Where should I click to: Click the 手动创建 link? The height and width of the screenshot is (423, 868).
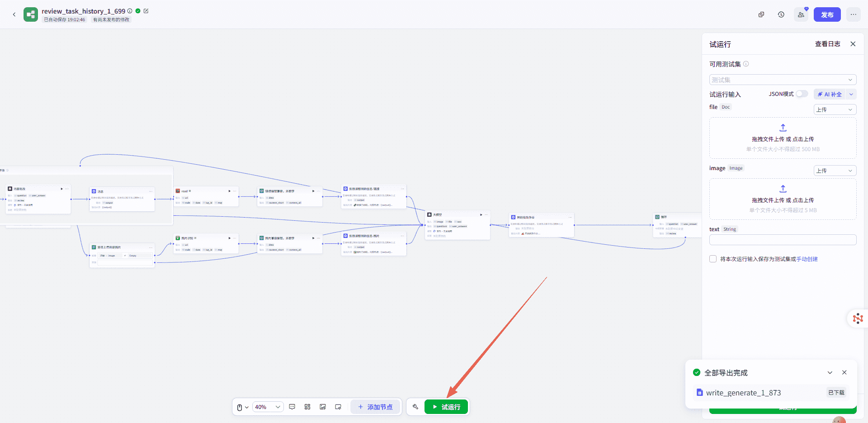coord(807,259)
